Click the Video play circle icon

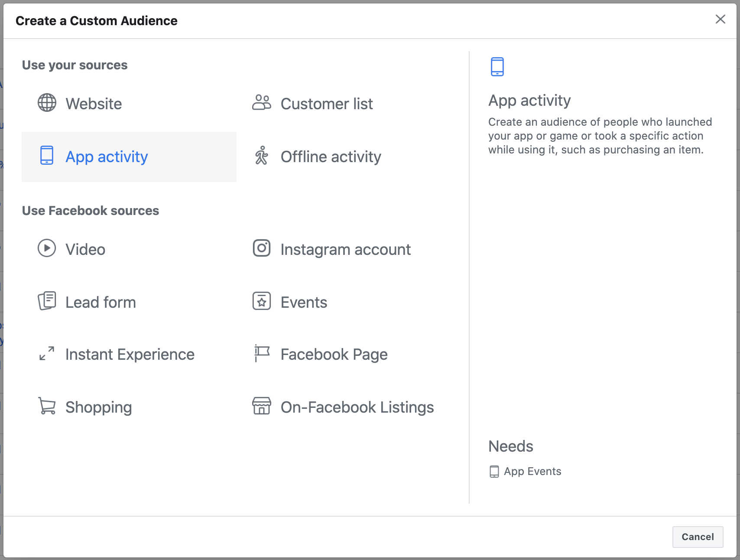[x=47, y=248]
